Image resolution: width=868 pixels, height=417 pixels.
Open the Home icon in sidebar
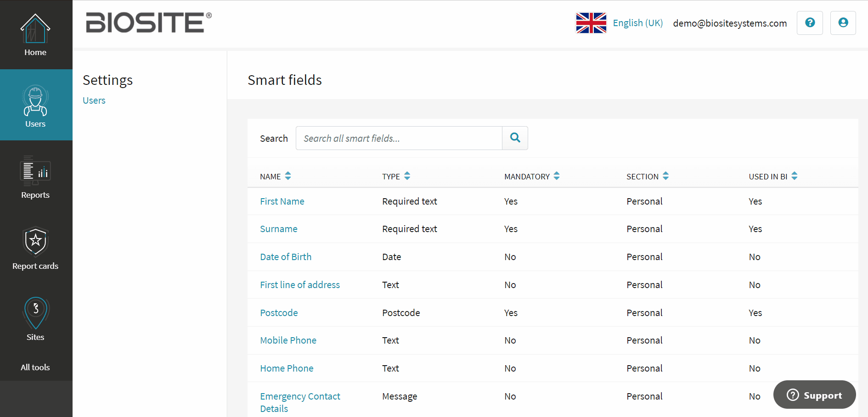coord(35,28)
